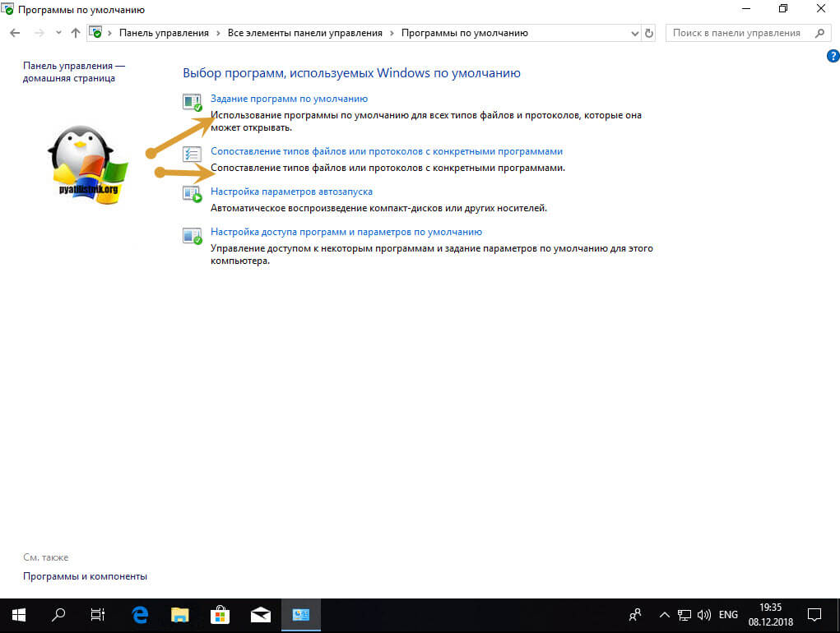840x633 pixels.
Task: Open 'Сопоставление типов файлов или протоколов' link
Action: pyautogui.click(x=386, y=151)
